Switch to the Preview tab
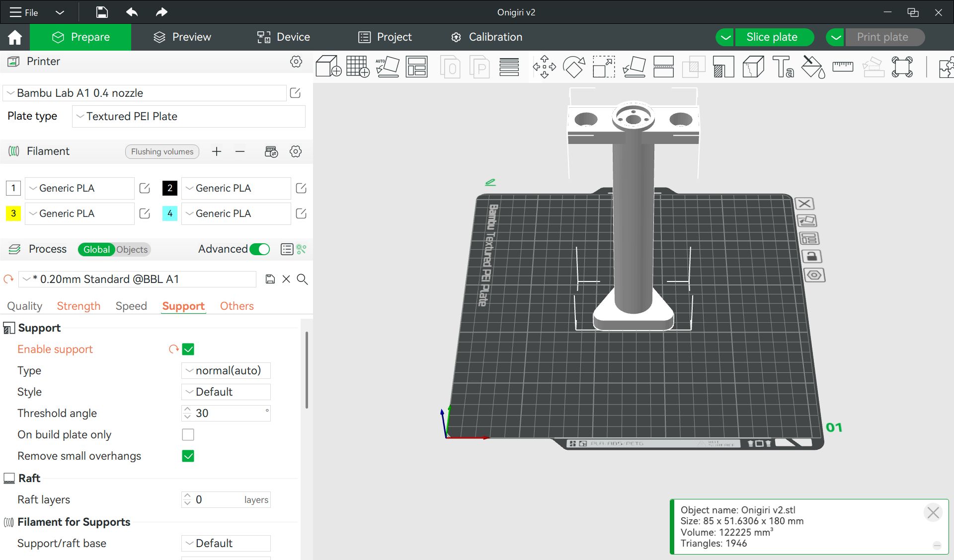954x560 pixels. (x=182, y=37)
